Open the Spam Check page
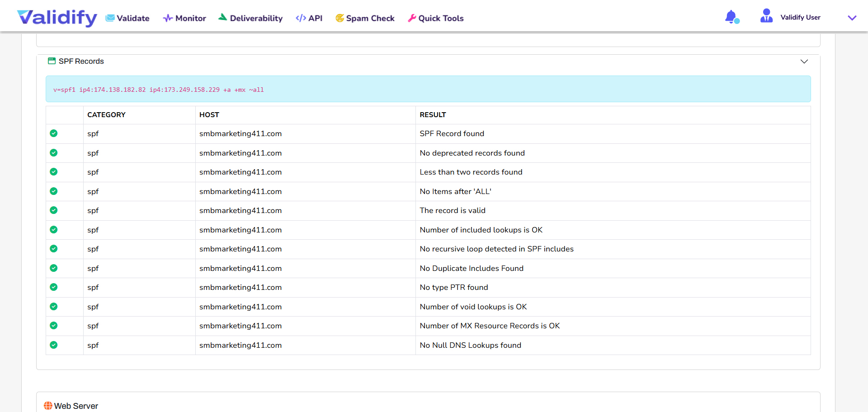 [365, 18]
